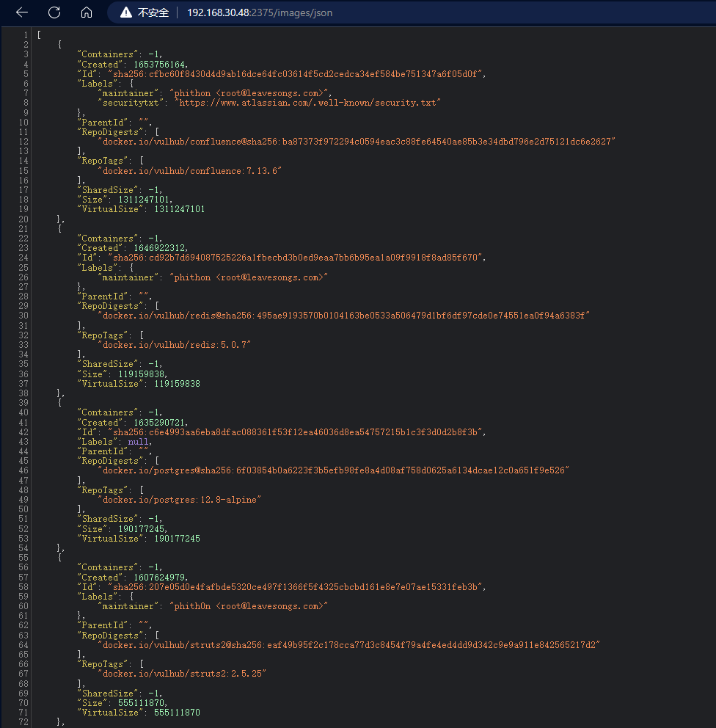Reload the current page
The width and height of the screenshot is (716, 728).
53,12
